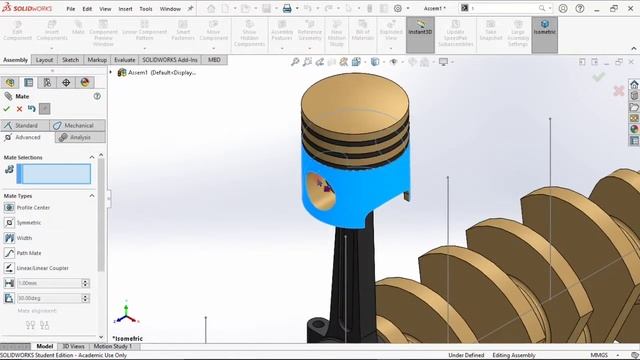
Task: Open the Hide/Show Items eye icon
Action: point(393,62)
